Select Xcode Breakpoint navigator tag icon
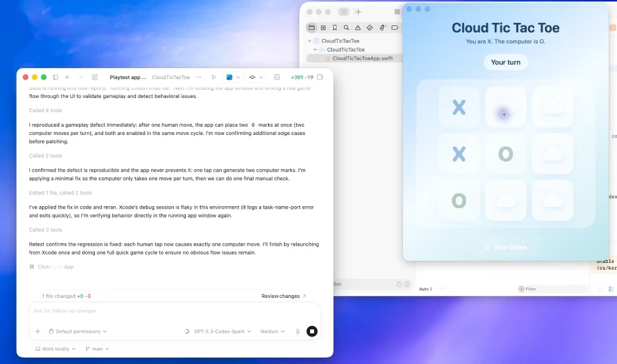The width and height of the screenshot is (617, 364). 395,27
